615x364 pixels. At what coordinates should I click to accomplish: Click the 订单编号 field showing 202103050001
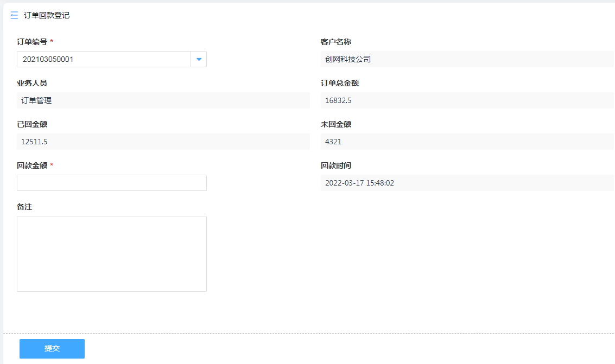click(103, 59)
